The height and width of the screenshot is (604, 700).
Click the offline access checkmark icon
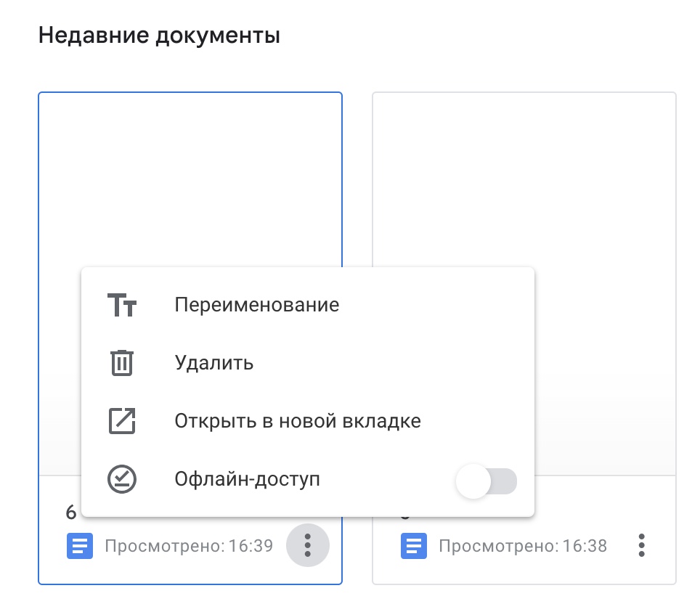point(122,479)
